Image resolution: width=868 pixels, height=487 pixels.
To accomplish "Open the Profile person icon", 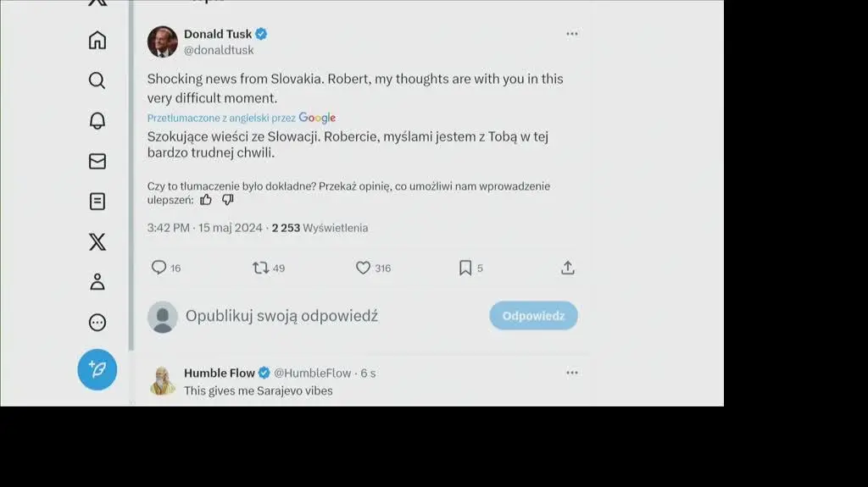I will click(97, 282).
